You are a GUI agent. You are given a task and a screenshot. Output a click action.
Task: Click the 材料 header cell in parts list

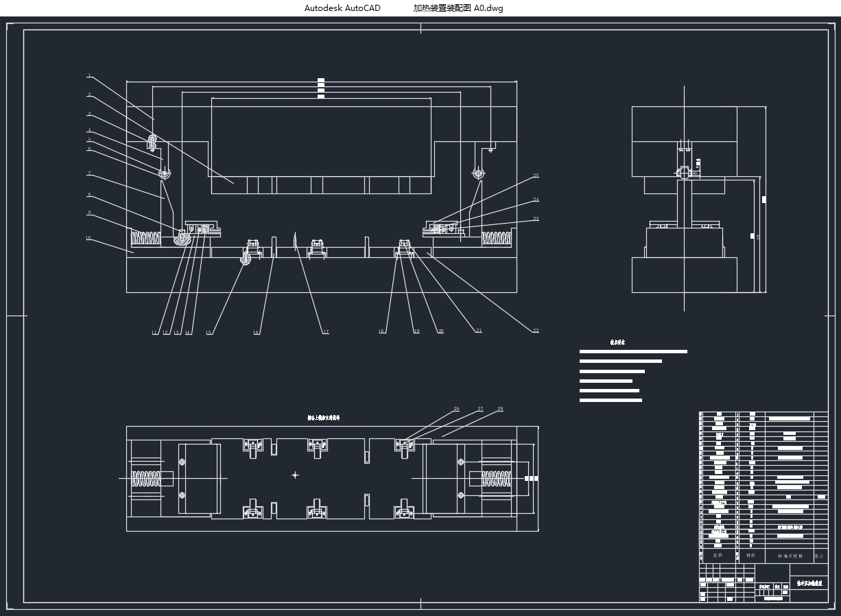pyautogui.click(x=750, y=556)
